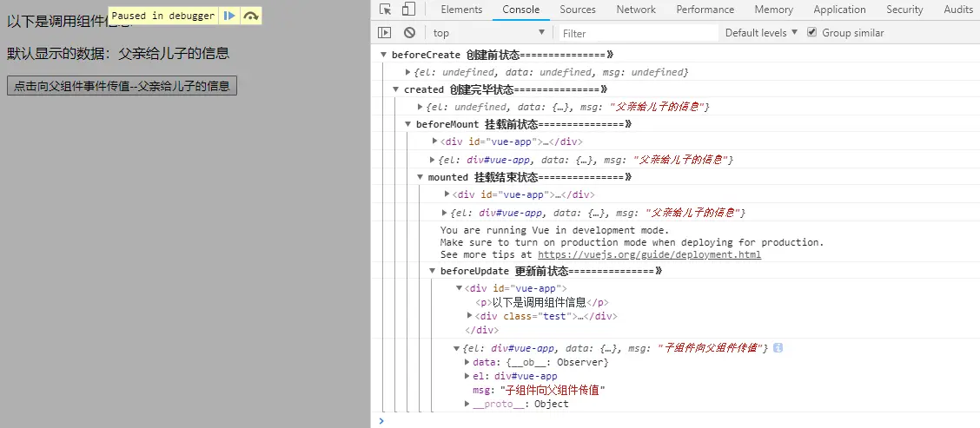Image resolution: width=980 pixels, height=428 pixels.
Task: Switch to the Elements tab
Action: pos(461,10)
